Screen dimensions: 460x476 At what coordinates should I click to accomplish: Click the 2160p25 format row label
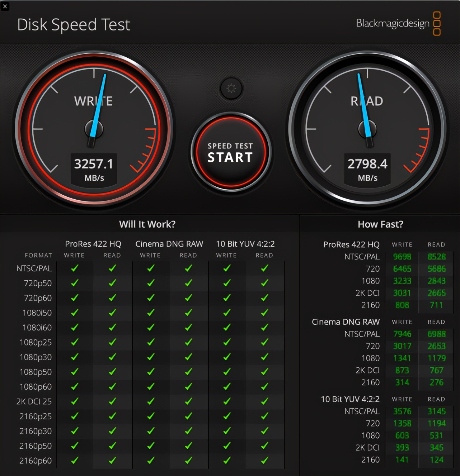(x=36, y=416)
